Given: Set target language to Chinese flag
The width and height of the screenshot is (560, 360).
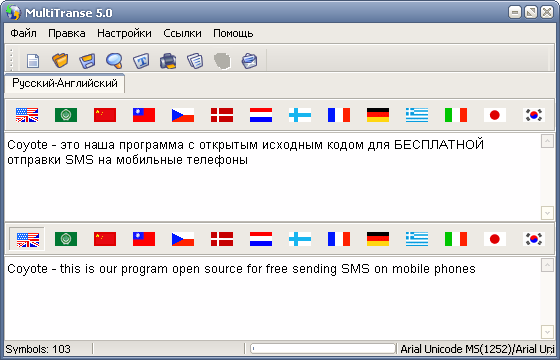Looking at the screenshot, I should pos(105,239).
